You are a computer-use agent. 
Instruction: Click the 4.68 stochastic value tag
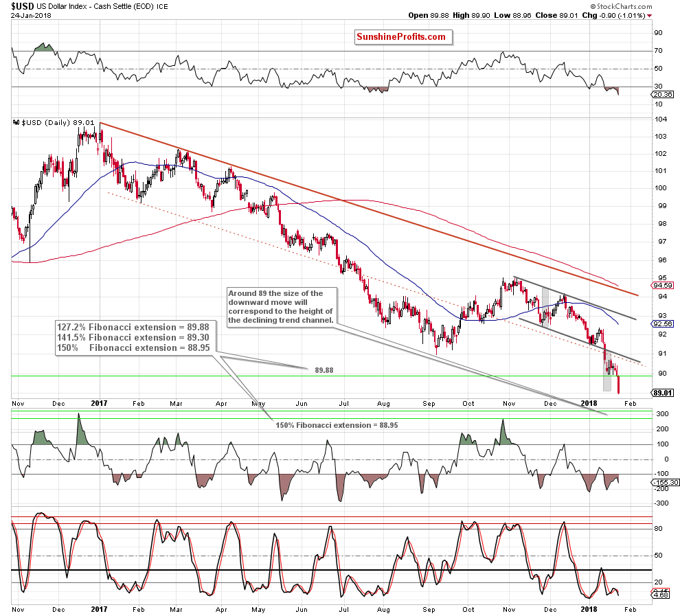point(661,595)
